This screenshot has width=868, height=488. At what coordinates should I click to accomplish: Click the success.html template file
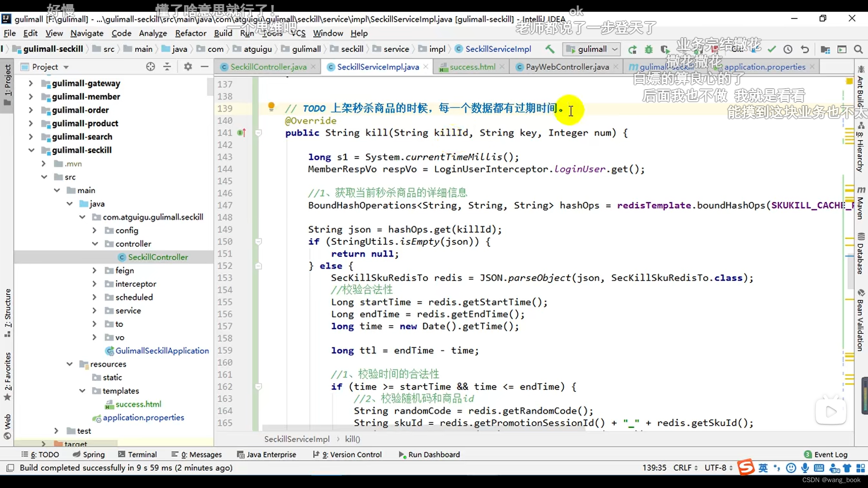click(138, 404)
